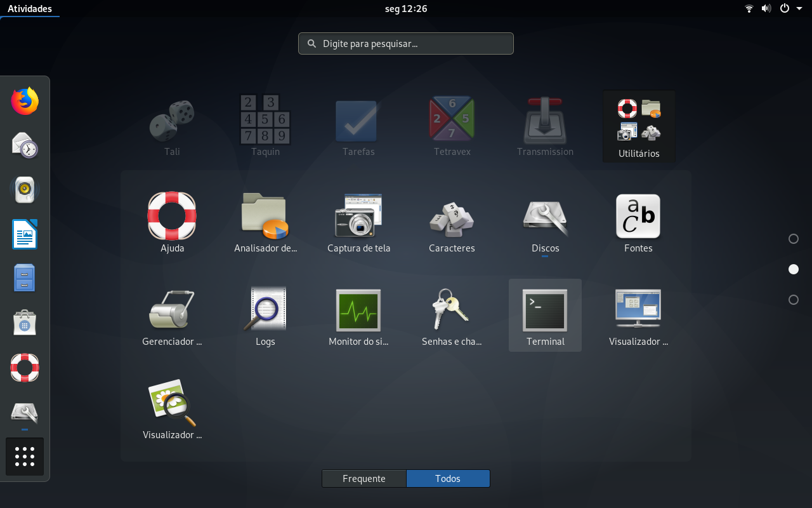Switch to the Todos tab
Screen dimensions: 812x508
tap(448, 479)
